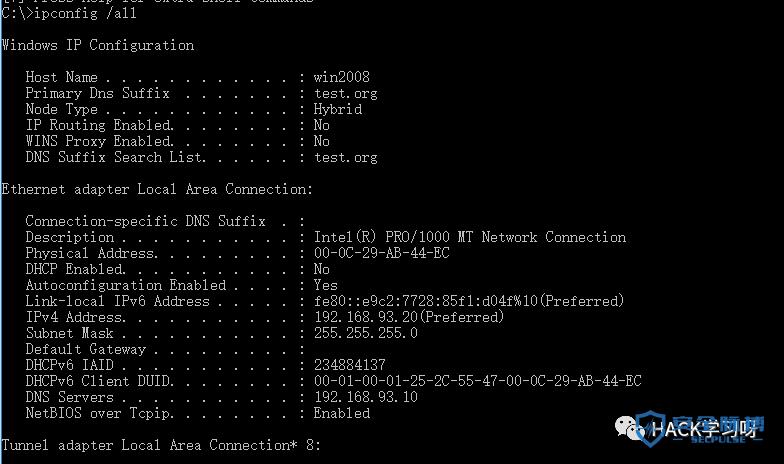Viewport: 784px width, 464px height.
Task: Click the WeChat logo in the watermark
Action: tap(629, 428)
